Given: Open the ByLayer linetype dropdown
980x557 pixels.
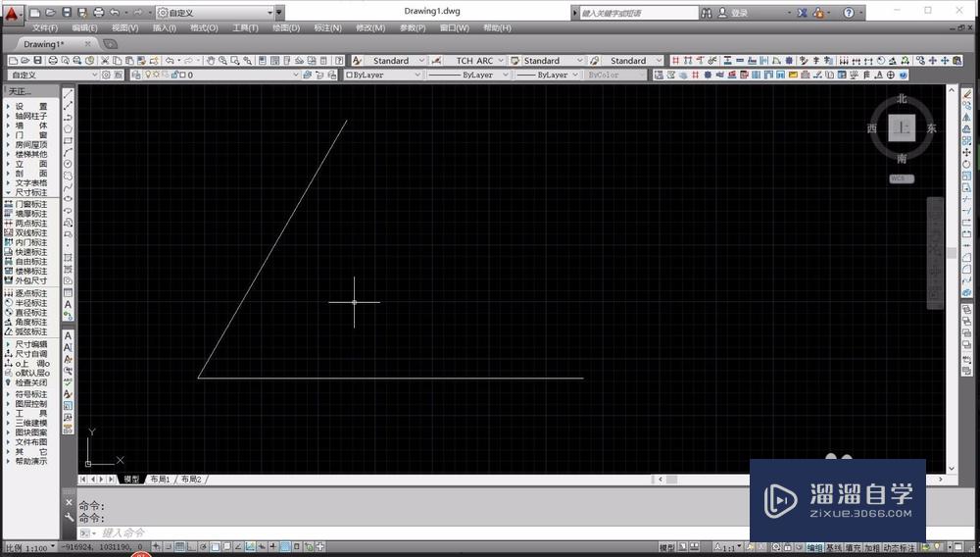Looking at the screenshot, I should pos(468,75).
